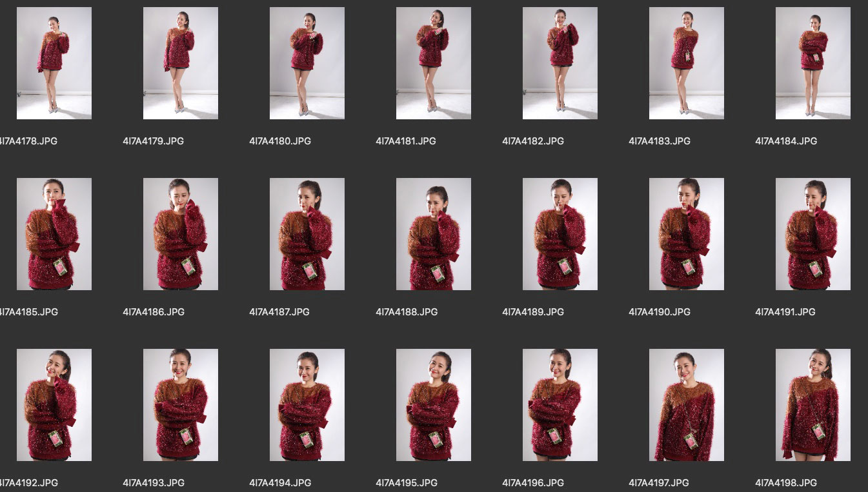Click the 4I7A4186.JPG portrait thumbnail
The image size is (868, 492).
[180, 234]
